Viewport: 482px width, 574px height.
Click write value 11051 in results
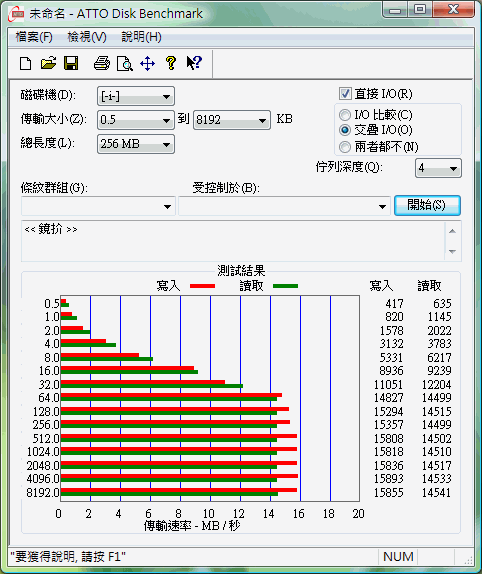click(x=388, y=385)
